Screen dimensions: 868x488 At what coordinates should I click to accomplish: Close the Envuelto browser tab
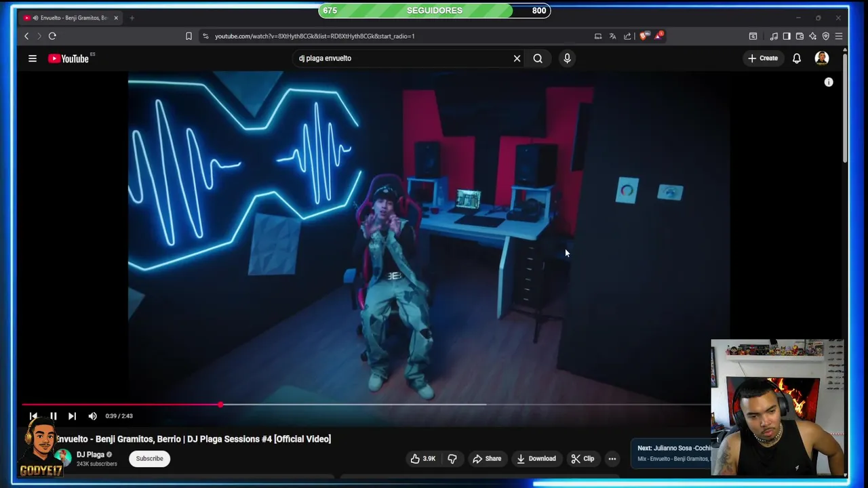pyautogui.click(x=116, y=18)
